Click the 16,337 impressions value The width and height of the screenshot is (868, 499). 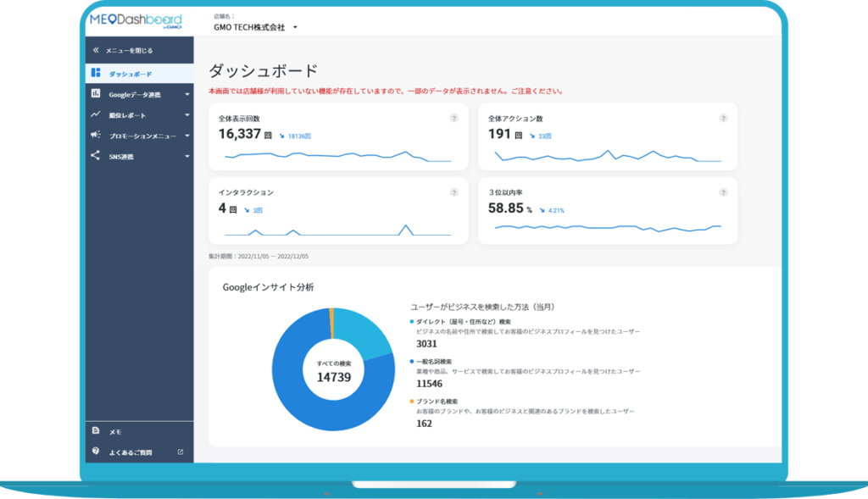239,134
